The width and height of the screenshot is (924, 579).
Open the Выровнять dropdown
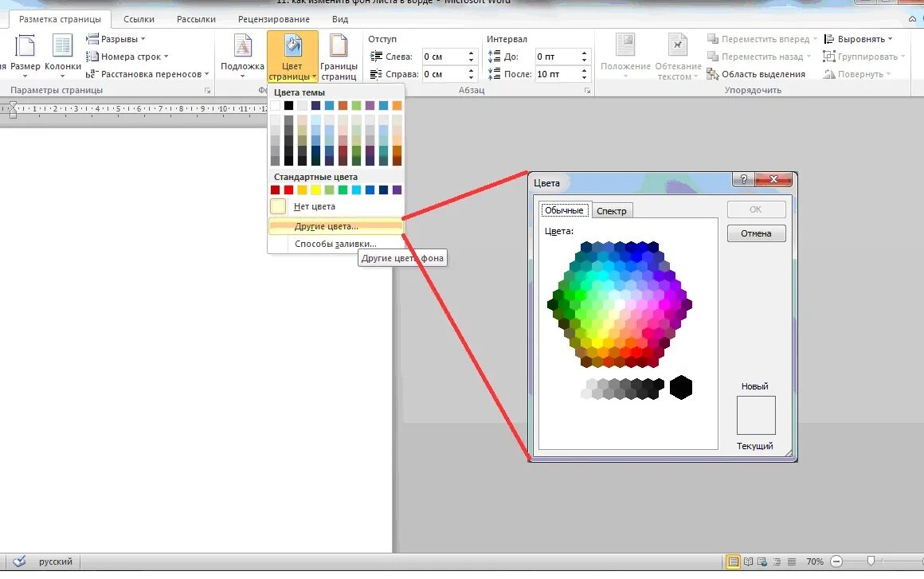click(x=857, y=39)
